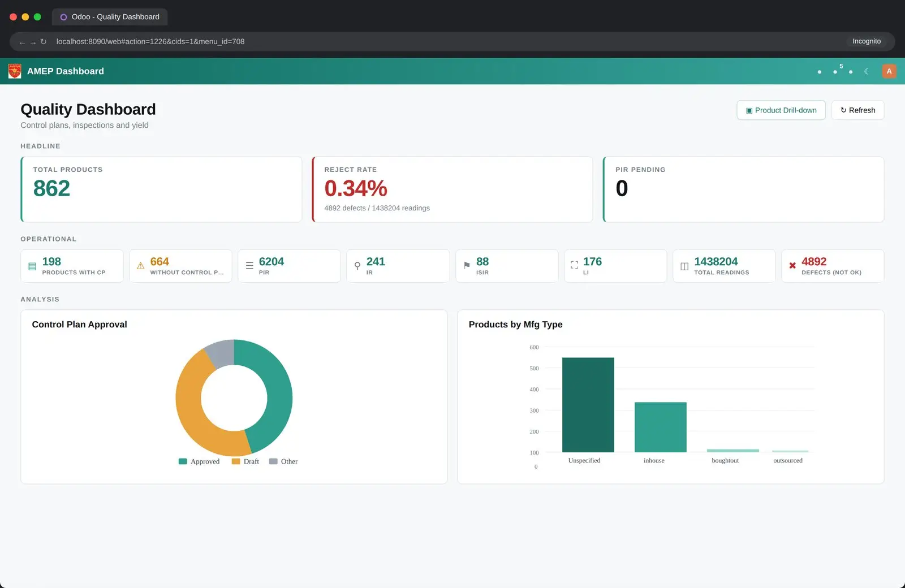Toggle the Approved legend swatch

183,461
